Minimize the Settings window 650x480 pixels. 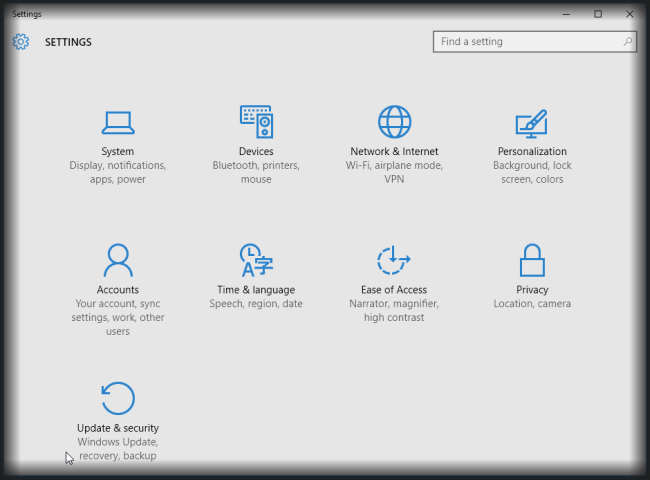[x=566, y=14]
